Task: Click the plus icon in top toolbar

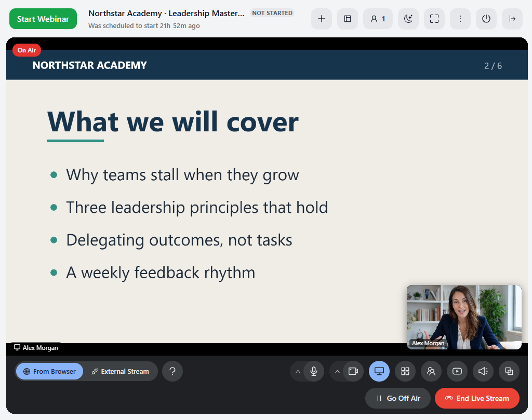Action: tap(321, 19)
